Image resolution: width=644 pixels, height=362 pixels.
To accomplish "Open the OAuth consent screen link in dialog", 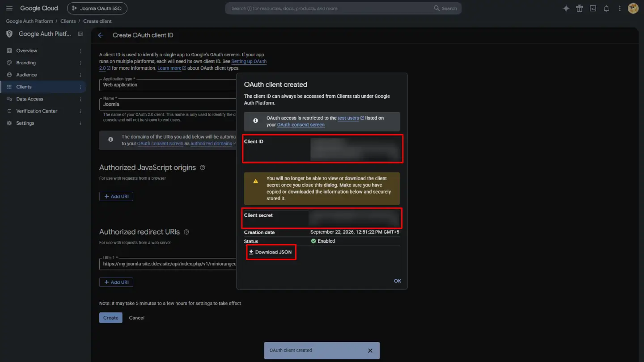I will coord(301,125).
